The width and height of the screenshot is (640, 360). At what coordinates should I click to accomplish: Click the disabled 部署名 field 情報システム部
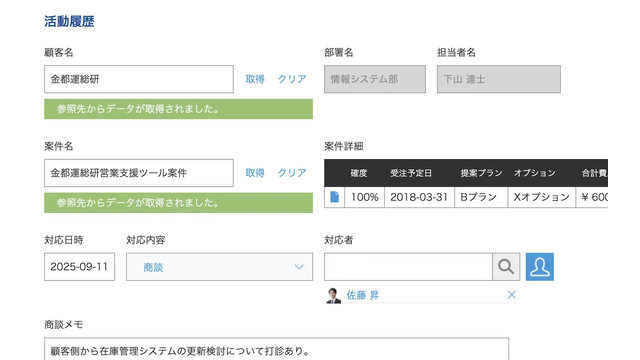(375, 79)
